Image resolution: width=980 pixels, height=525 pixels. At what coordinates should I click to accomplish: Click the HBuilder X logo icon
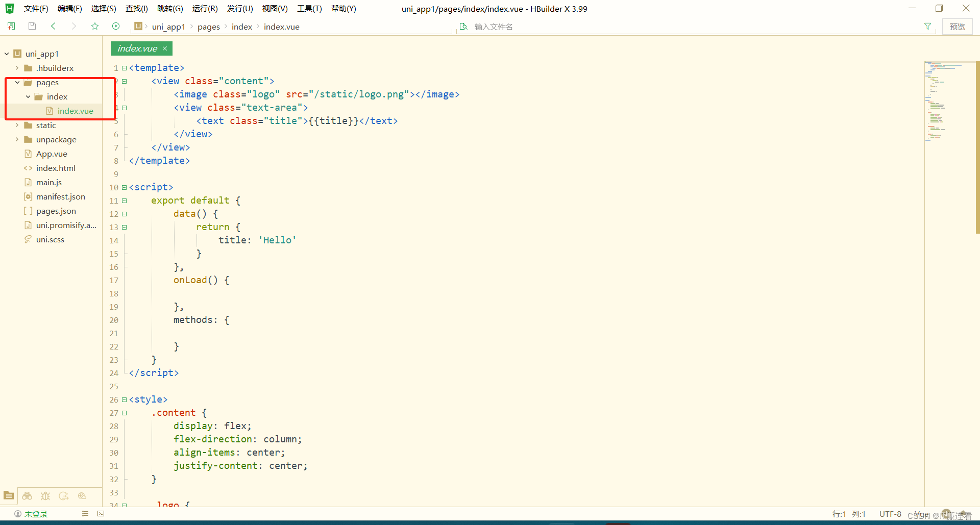pos(10,9)
